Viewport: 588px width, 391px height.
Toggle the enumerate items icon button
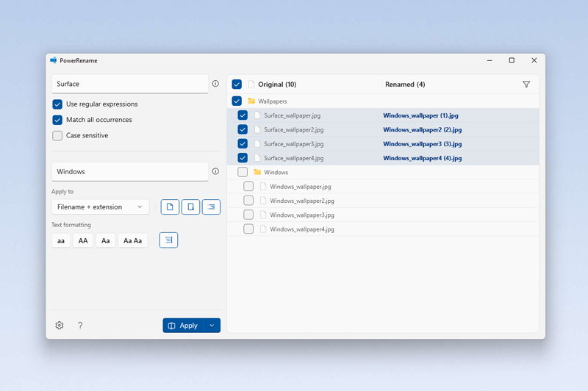168,240
